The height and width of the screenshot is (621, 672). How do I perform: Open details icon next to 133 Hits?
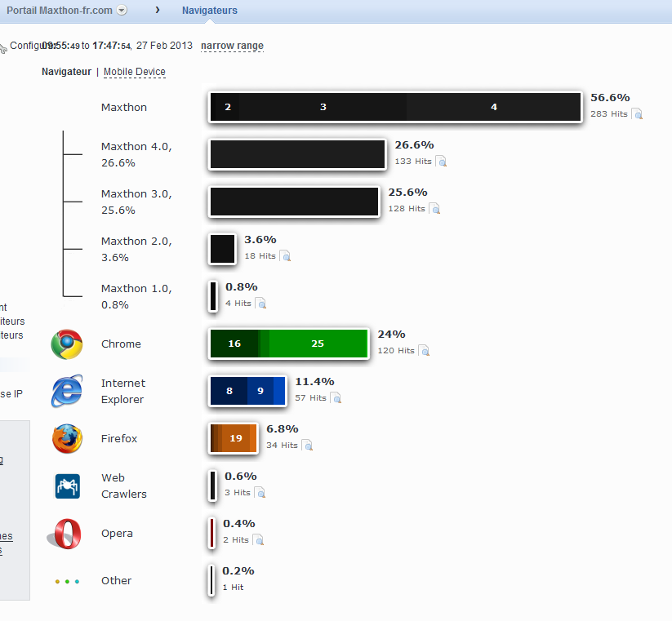(442, 162)
